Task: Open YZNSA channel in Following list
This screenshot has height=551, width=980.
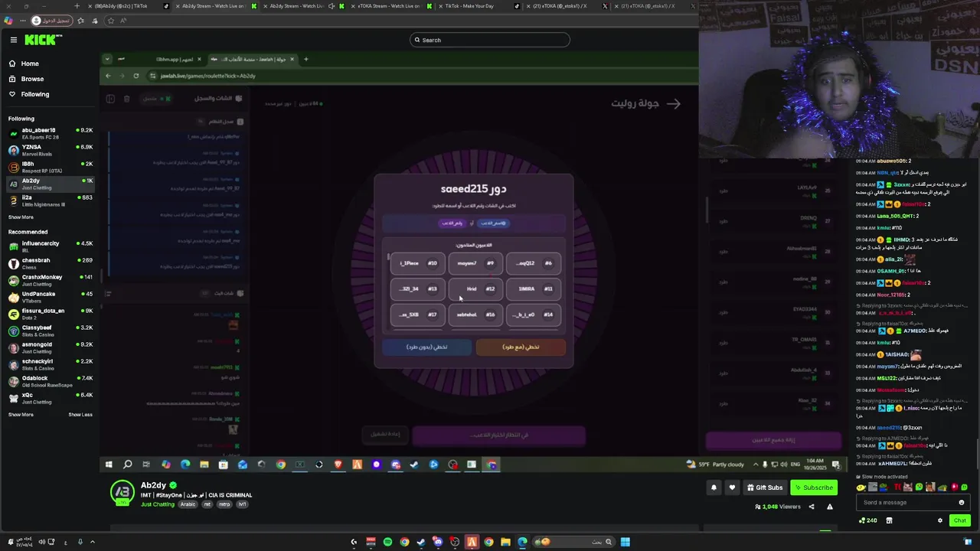Action: point(50,150)
